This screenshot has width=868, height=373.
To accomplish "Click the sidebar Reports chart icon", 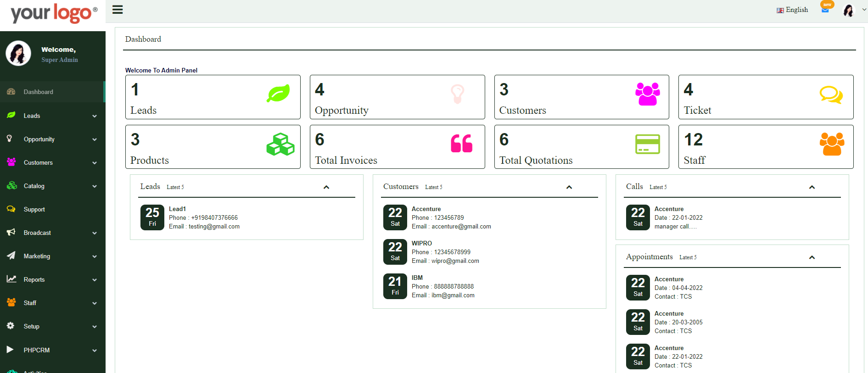I will click(11, 279).
